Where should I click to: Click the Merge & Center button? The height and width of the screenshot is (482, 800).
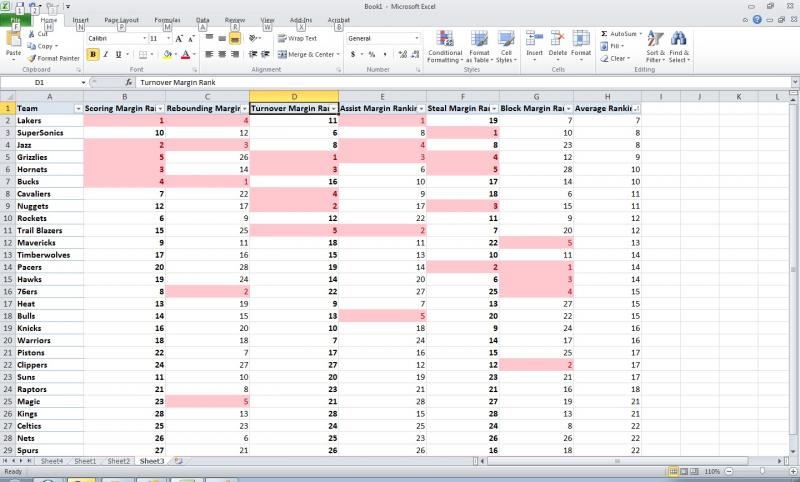point(305,54)
